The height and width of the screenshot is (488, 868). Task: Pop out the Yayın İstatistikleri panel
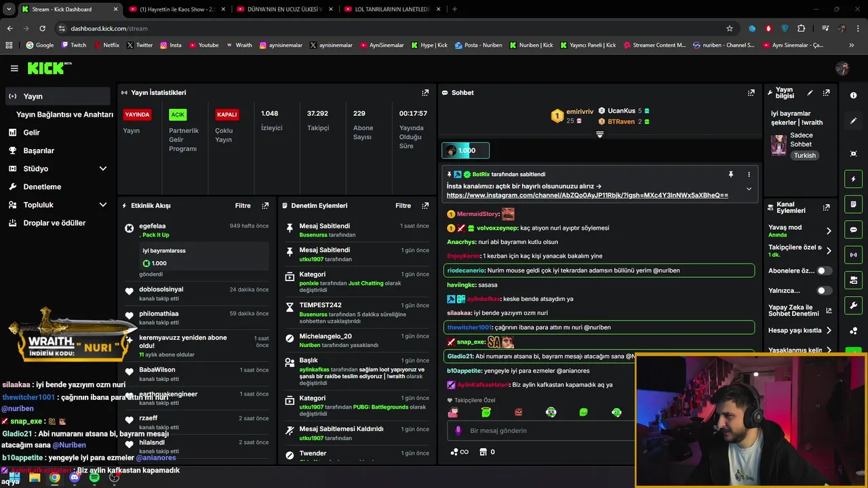(425, 93)
